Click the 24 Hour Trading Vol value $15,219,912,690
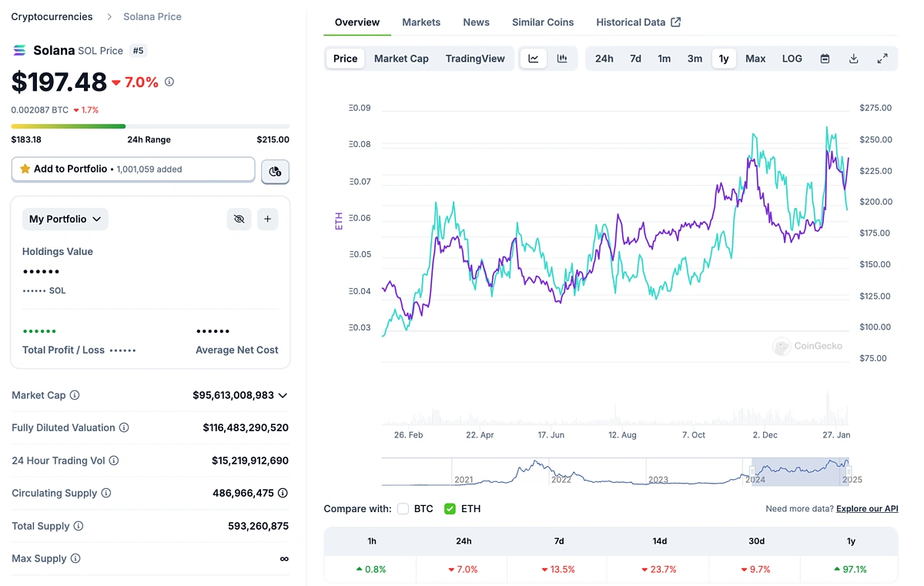Image resolution: width=924 pixels, height=586 pixels. [x=250, y=460]
